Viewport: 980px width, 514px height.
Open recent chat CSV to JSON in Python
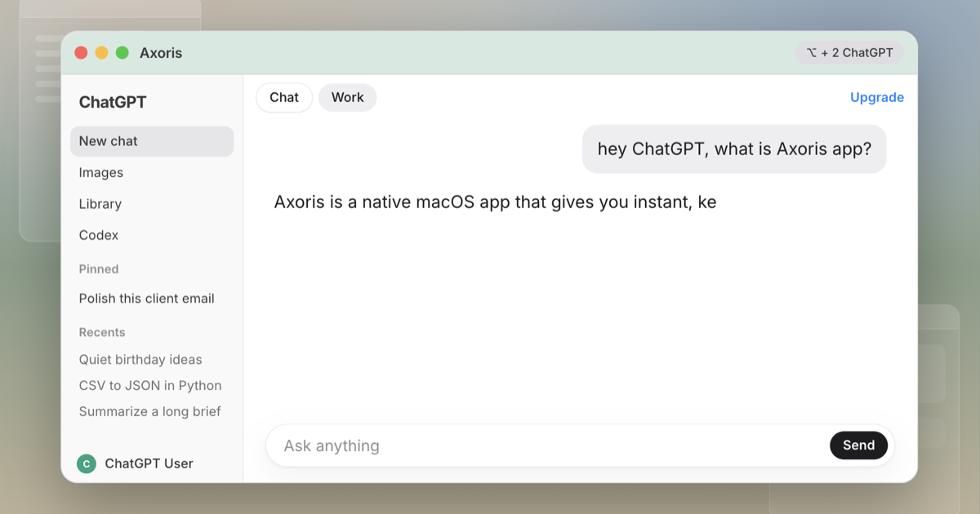[152, 386]
